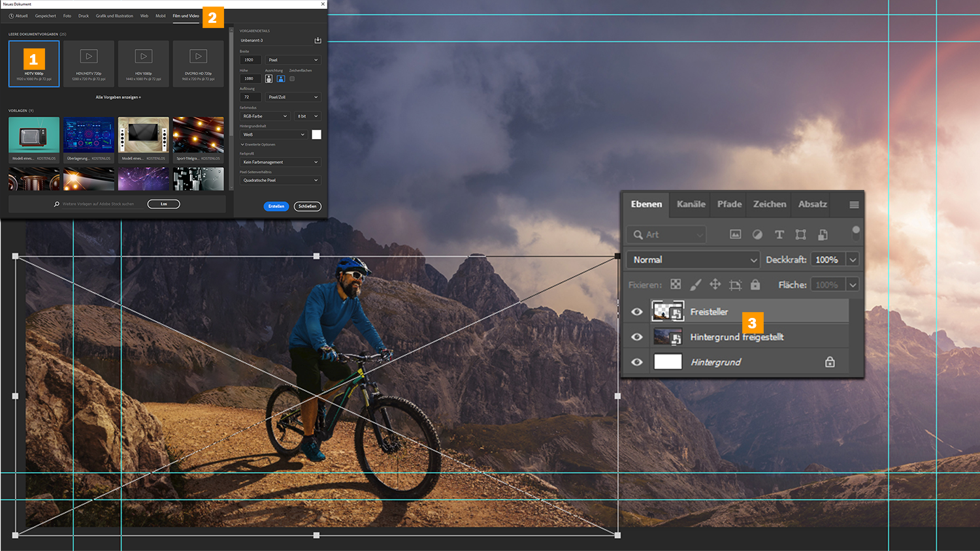Click the pixel layer filter icon
980x551 pixels.
[x=735, y=234]
